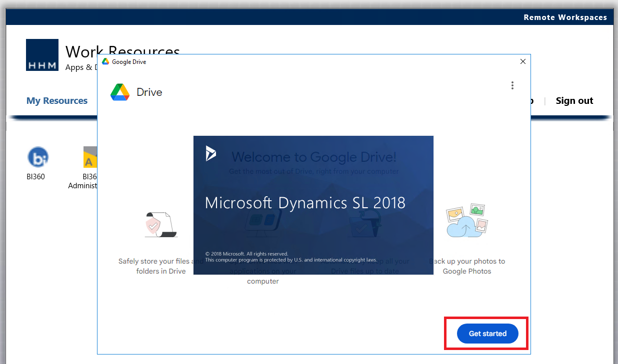
Task: Click the Get started button
Action: 487,334
